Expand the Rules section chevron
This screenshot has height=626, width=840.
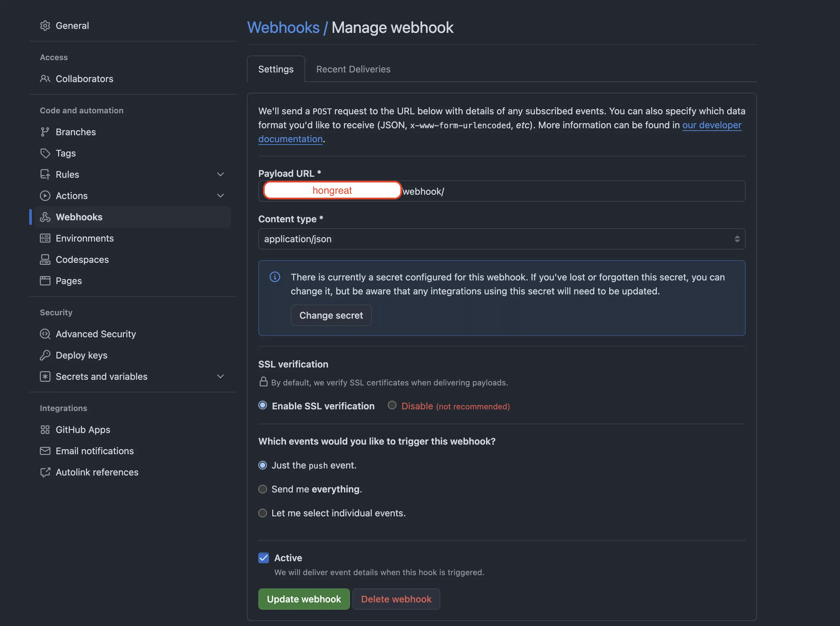220,174
